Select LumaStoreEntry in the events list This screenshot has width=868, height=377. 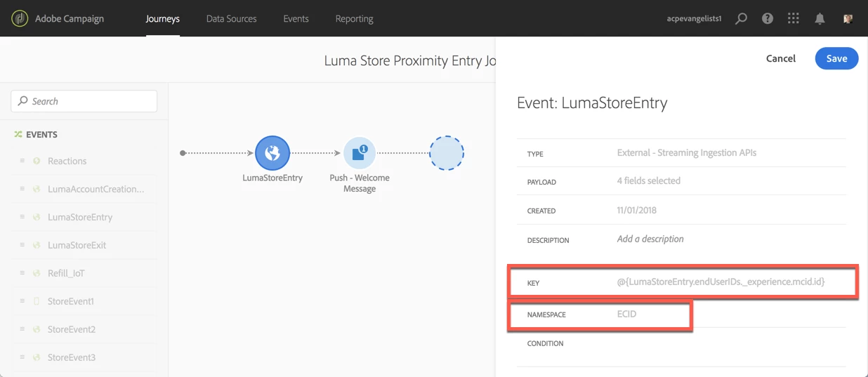point(80,217)
